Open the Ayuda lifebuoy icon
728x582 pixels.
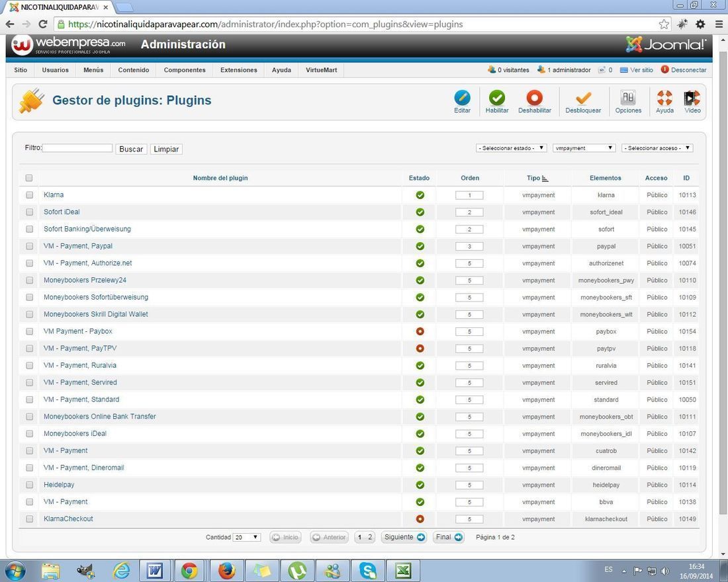pyautogui.click(x=664, y=98)
